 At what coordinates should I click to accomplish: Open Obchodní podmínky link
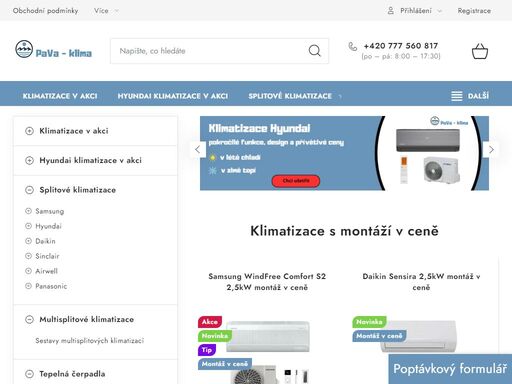point(45,11)
